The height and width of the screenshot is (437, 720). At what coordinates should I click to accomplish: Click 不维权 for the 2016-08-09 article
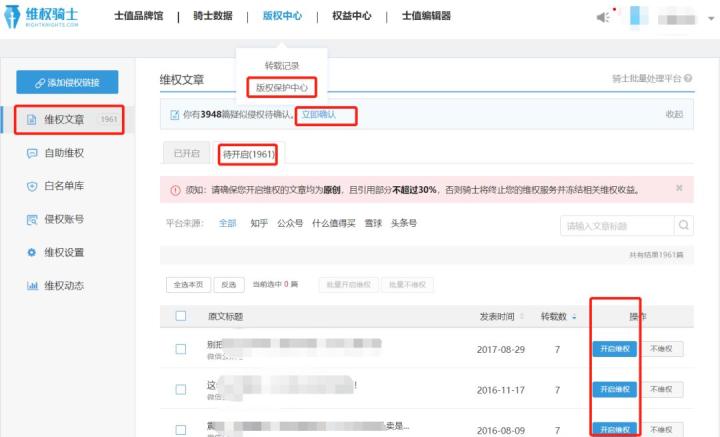point(661,429)
